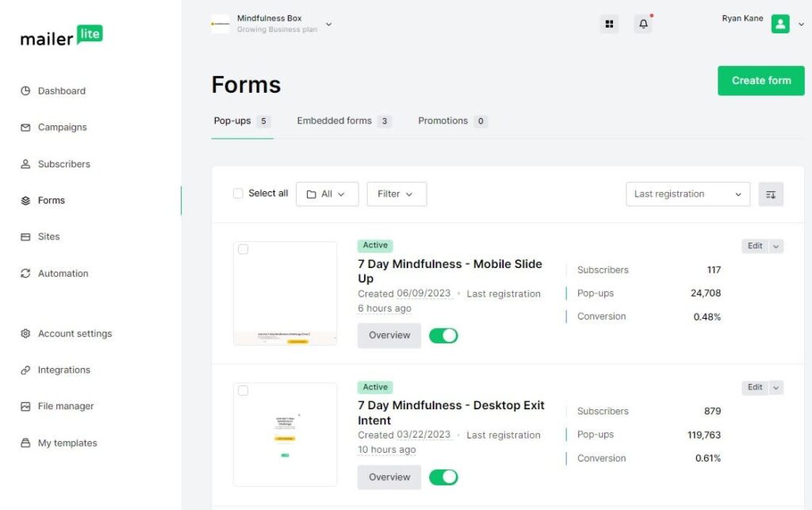812x510 pixels.
Task: Open the apps grid icon
Action: click(x=609, y=24)
